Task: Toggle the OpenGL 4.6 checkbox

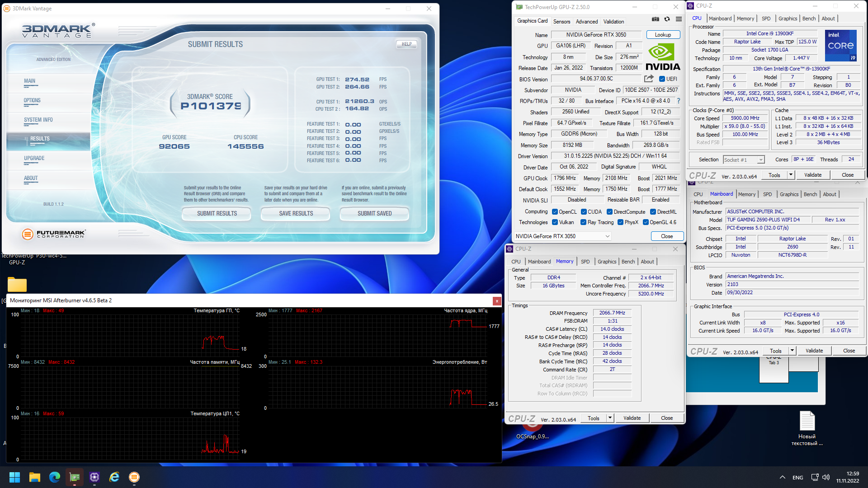Action: [646, 222]
